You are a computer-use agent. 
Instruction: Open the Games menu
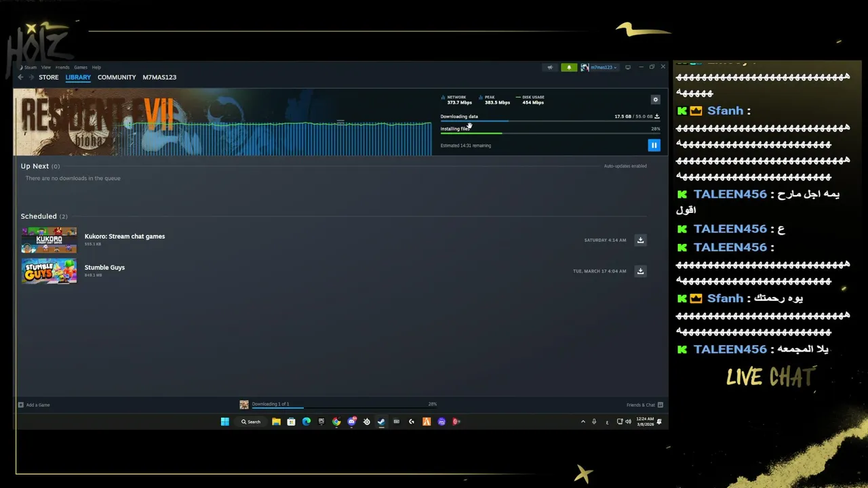click(x=81, y=67)
